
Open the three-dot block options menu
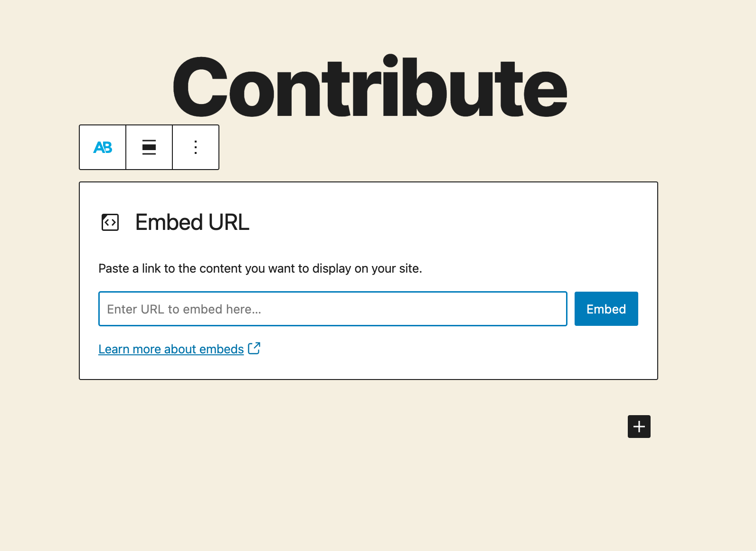click(196, 147)
